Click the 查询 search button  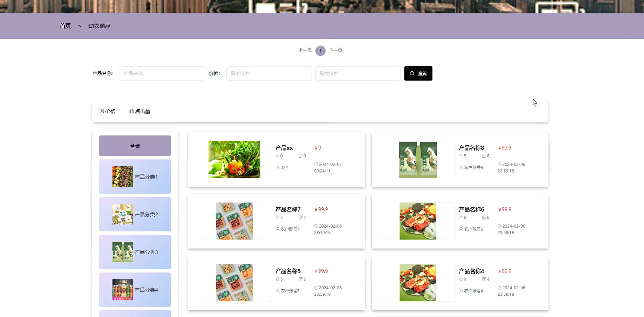coord(418,73)
